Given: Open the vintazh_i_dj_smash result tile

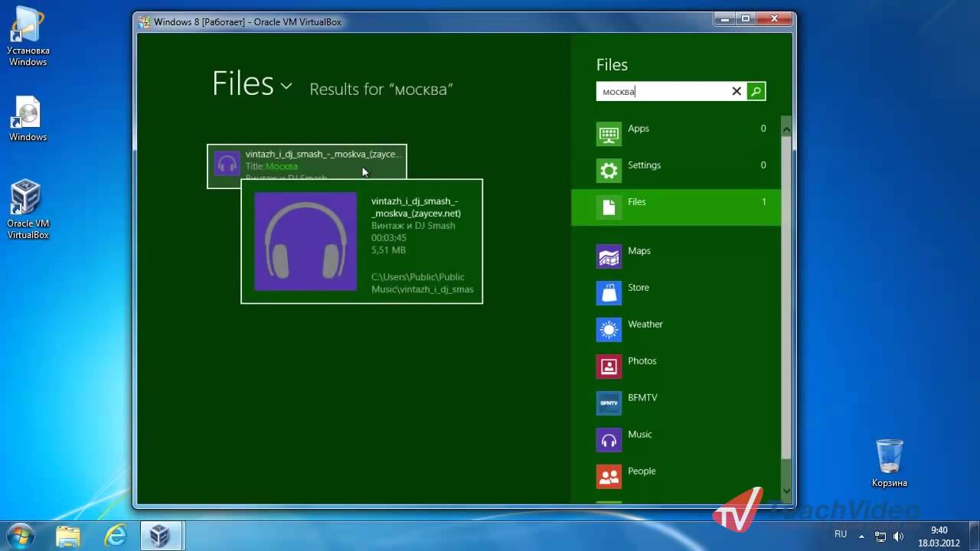Looking at the screenshot, I should coord(307,166).
